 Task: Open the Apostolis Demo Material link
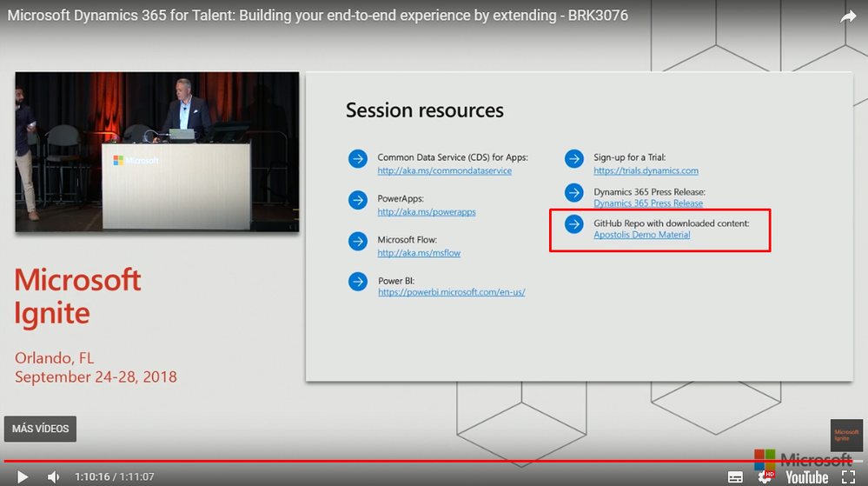pyautogui.click(x=642, y=235)
